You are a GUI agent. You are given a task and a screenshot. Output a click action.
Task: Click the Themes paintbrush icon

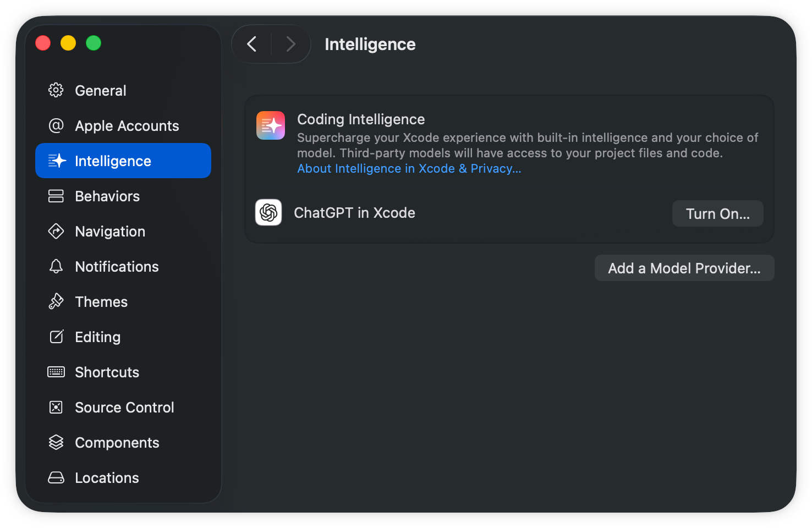(56, 301)
